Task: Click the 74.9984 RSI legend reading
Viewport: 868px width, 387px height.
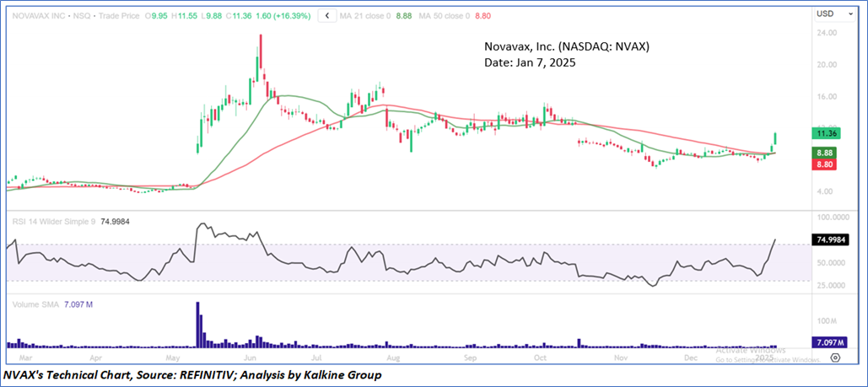Action: click(115, 222)
